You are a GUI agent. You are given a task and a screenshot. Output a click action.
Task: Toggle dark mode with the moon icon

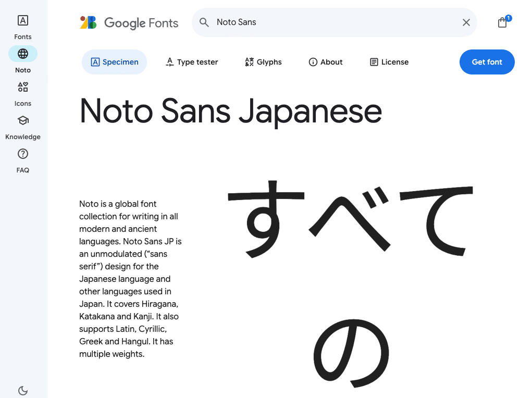(x=22, y=390)
